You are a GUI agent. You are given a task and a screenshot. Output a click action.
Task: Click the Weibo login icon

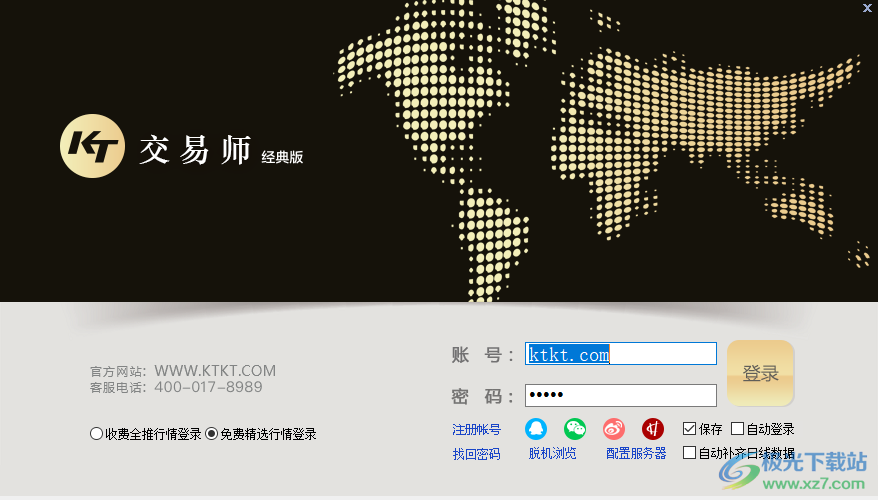[614, 429]
